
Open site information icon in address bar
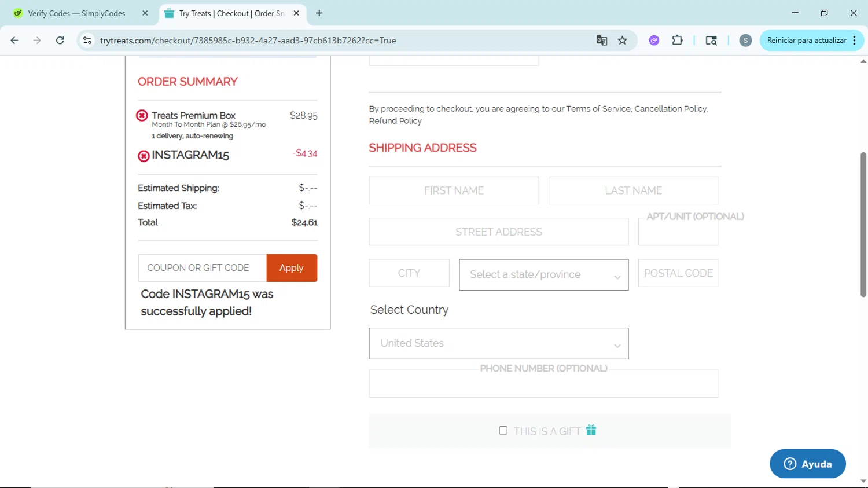coord(87,41)
